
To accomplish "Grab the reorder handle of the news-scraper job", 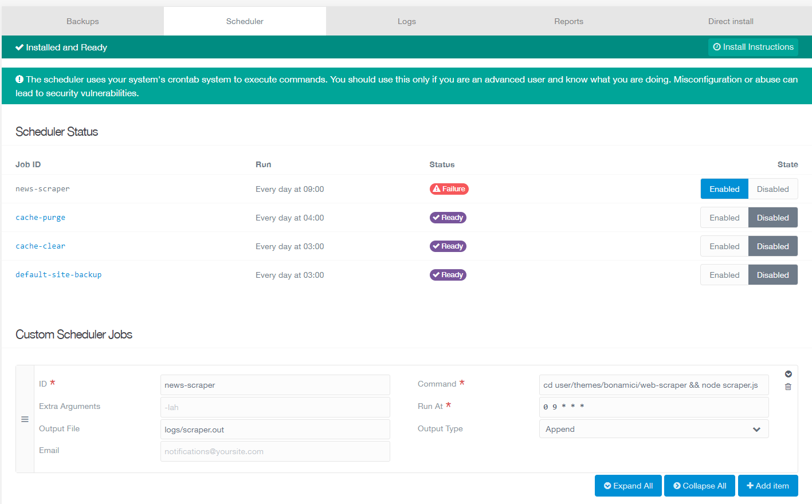I will tap(25, 419).
